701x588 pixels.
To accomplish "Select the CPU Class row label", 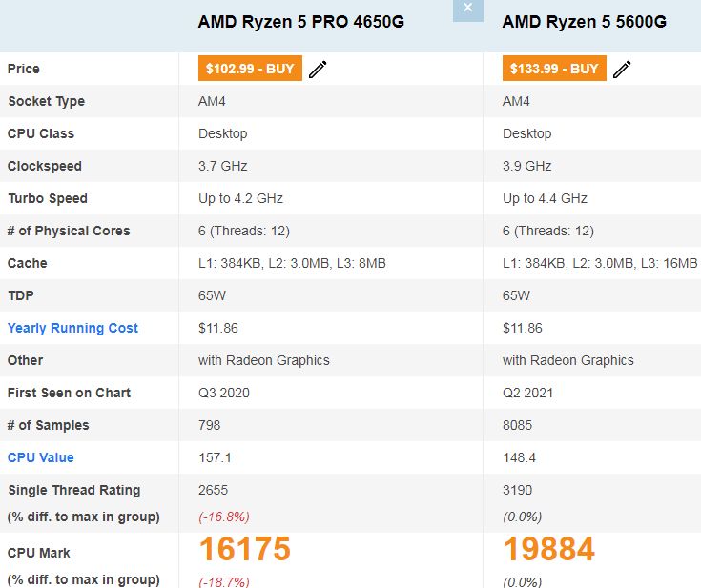I will tap(41, 133).
